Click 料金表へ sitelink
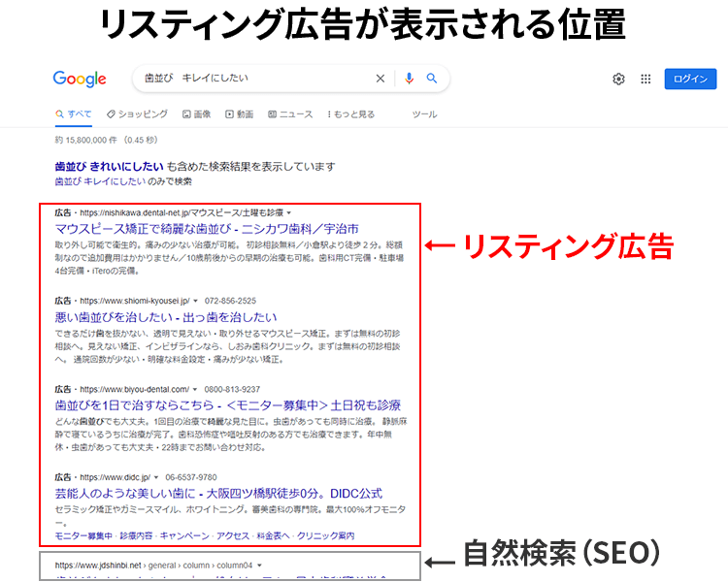The image size is (728, 582). click(273, 536)
